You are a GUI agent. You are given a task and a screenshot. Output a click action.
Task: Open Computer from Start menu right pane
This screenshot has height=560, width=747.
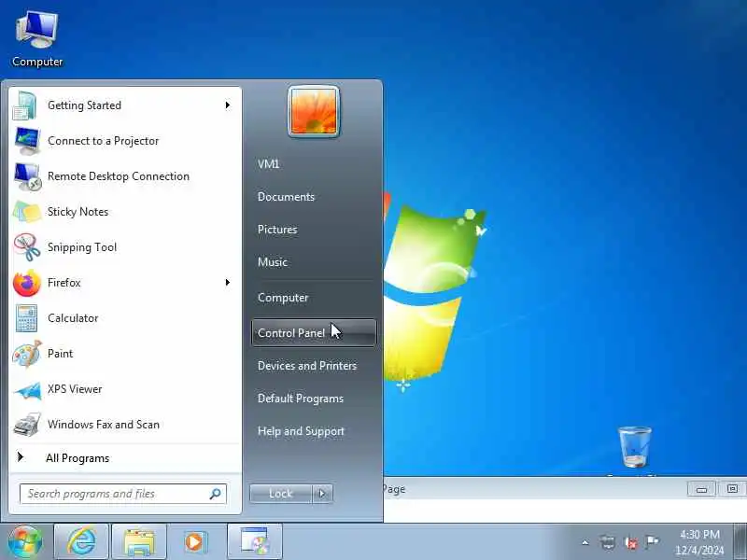283,298
